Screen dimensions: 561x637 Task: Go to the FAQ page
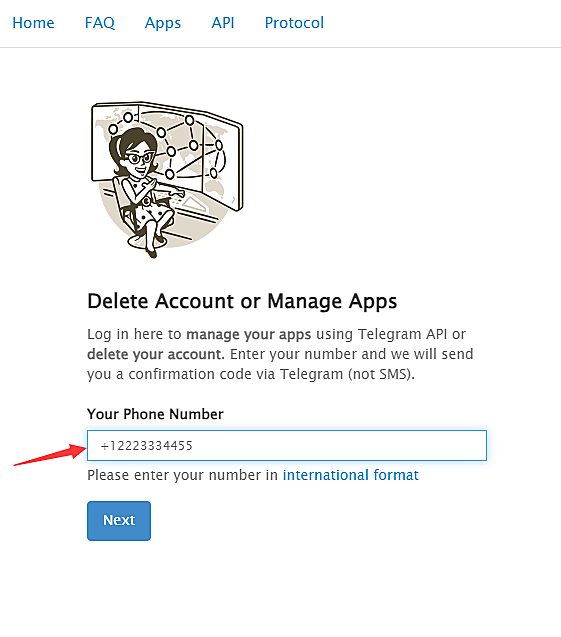pyautogui.click(x=100, y=23)
